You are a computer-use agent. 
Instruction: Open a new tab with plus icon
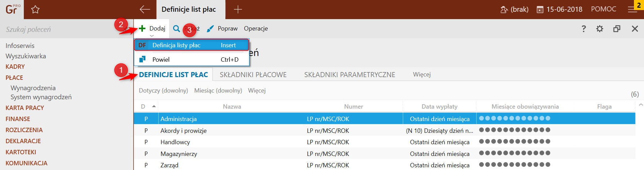point(238,9)
